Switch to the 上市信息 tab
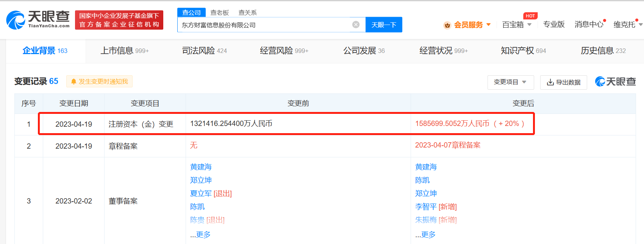 [125, 51]
